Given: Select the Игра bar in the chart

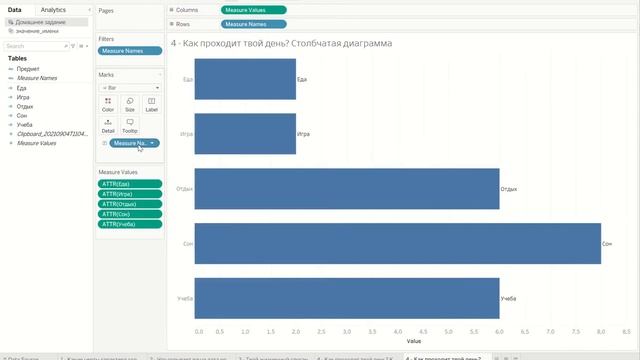Looking at the screenshot, I should (x=245, y=134).
